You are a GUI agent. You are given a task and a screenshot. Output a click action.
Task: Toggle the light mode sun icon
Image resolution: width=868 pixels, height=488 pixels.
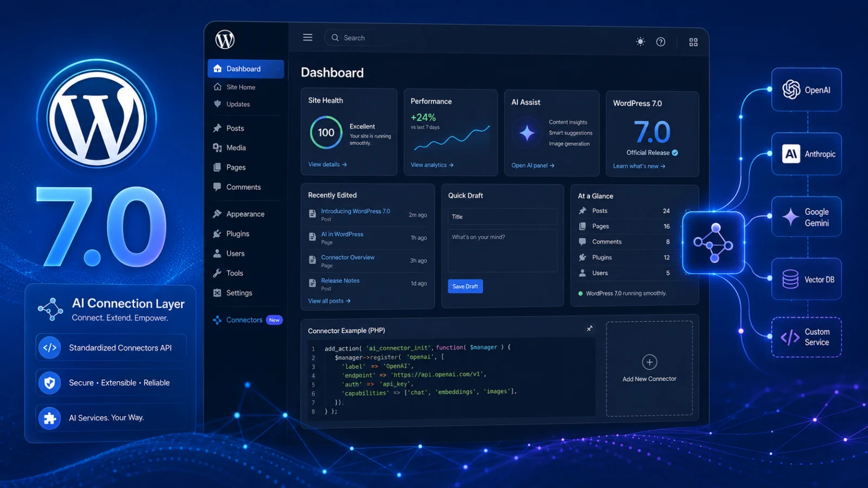pos(641,42)
